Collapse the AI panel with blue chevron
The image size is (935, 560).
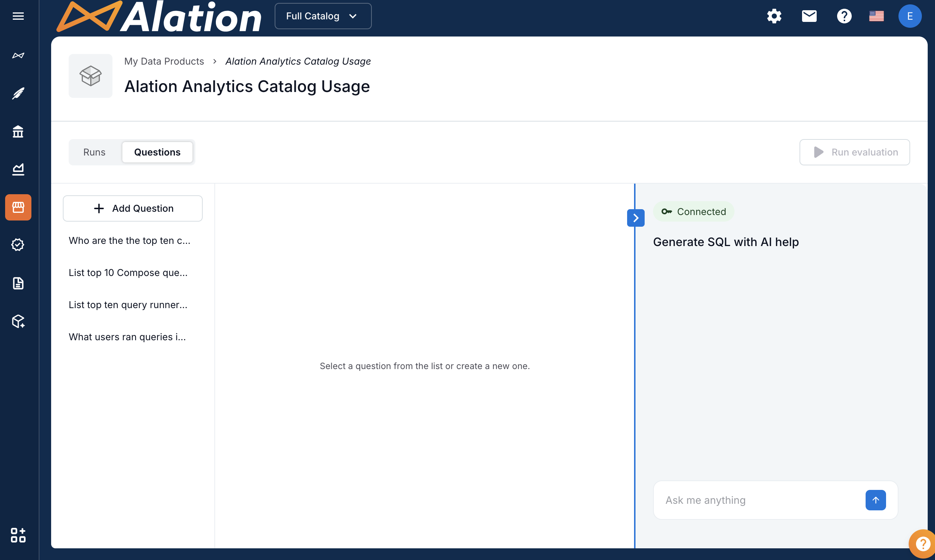(x=636, y=218)
